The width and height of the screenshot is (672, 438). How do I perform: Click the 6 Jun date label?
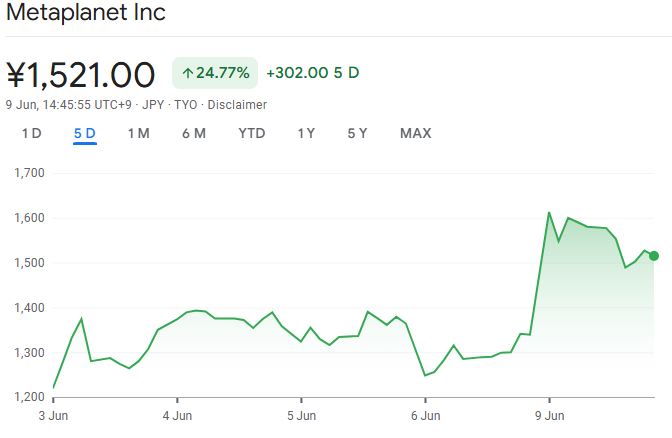point(425,414)
